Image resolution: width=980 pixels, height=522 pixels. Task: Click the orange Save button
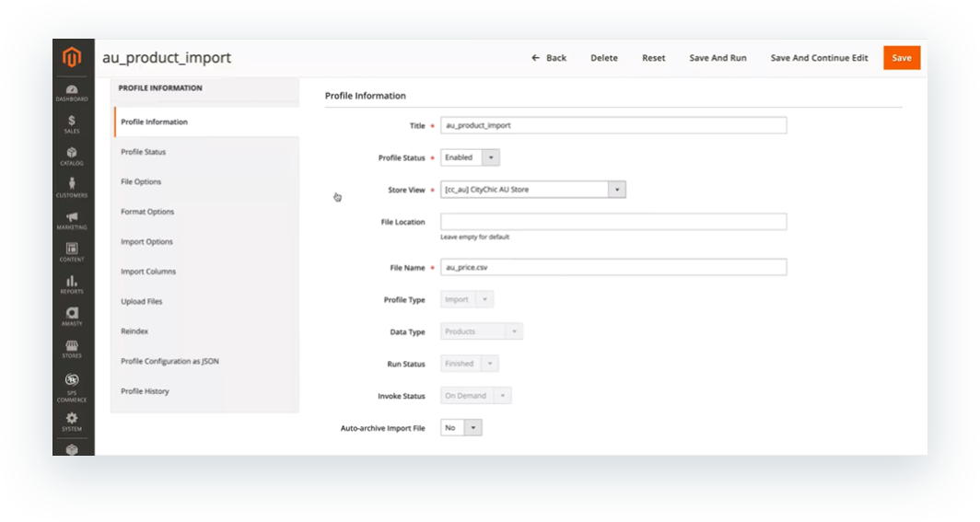(901, 58)
